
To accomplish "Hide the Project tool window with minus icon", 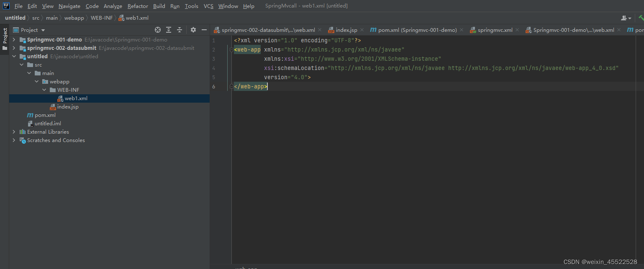I will click(204, 30).
